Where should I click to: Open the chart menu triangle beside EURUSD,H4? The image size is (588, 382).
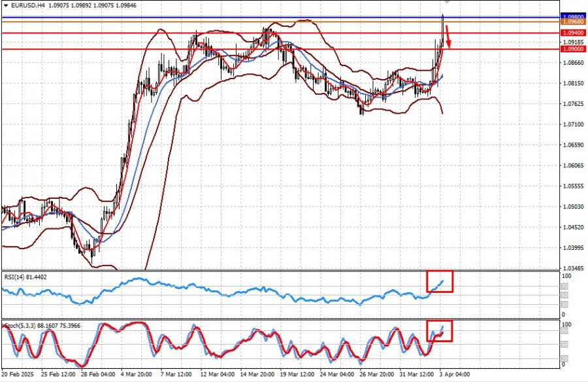[6, 6]
